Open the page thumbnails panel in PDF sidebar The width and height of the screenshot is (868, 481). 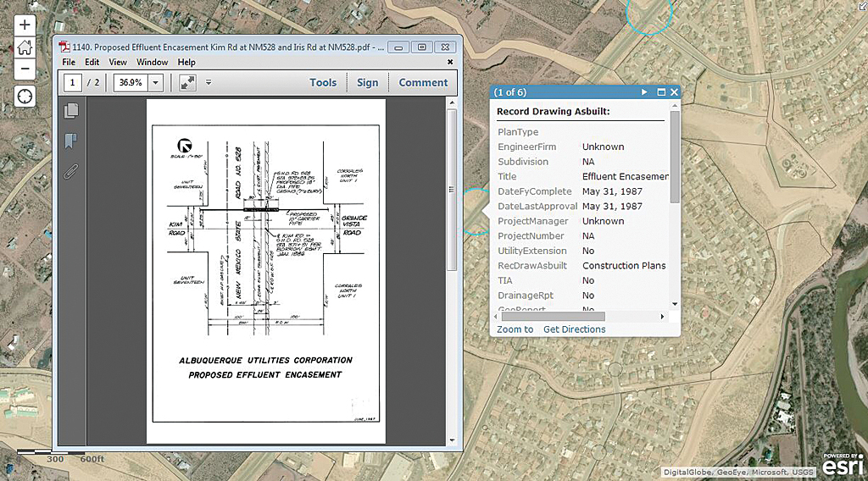click(71, 110)
